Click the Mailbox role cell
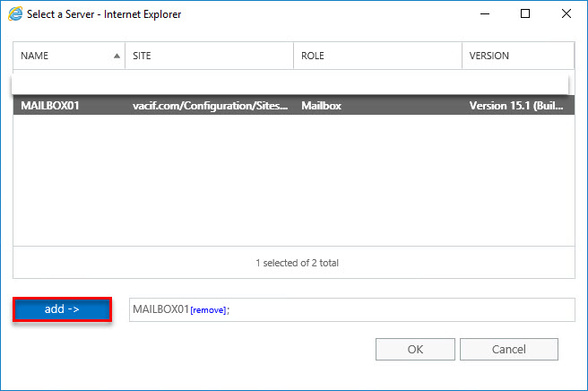The width and height of the screenshot is (588, 391). pos(322,106)
